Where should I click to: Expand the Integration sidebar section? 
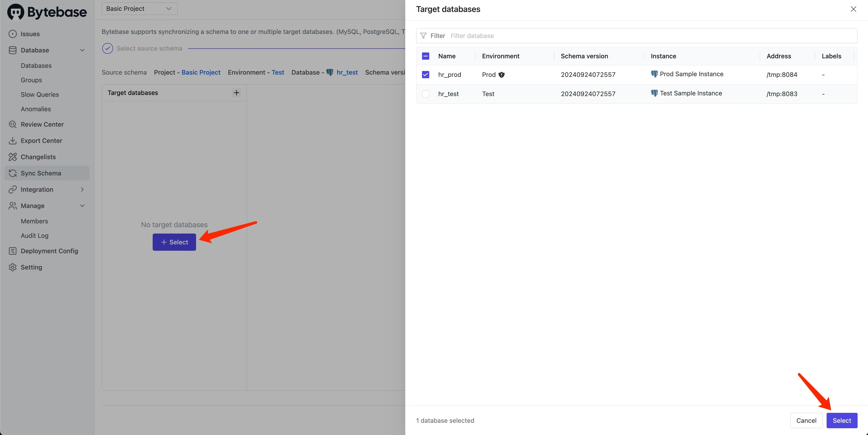pos(82,189)
